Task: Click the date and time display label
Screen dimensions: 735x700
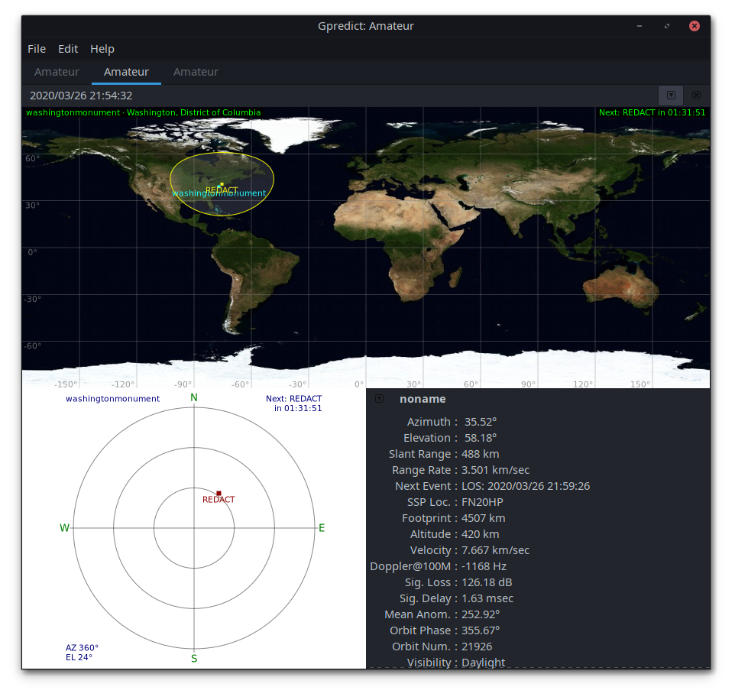Action: click(x=81, y=96)
